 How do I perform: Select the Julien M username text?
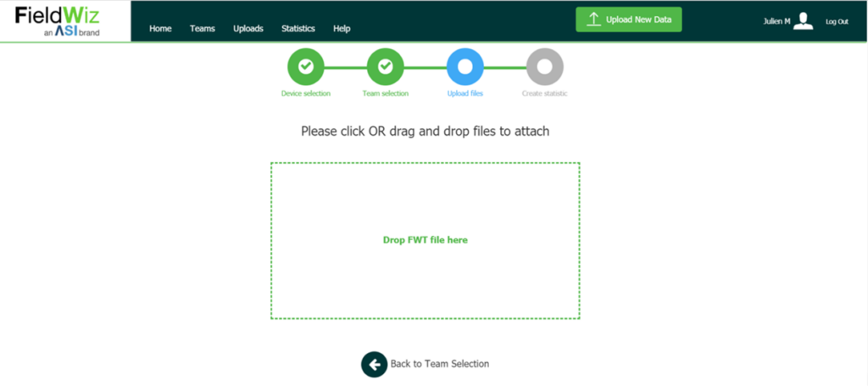click(x=776, y=21)
